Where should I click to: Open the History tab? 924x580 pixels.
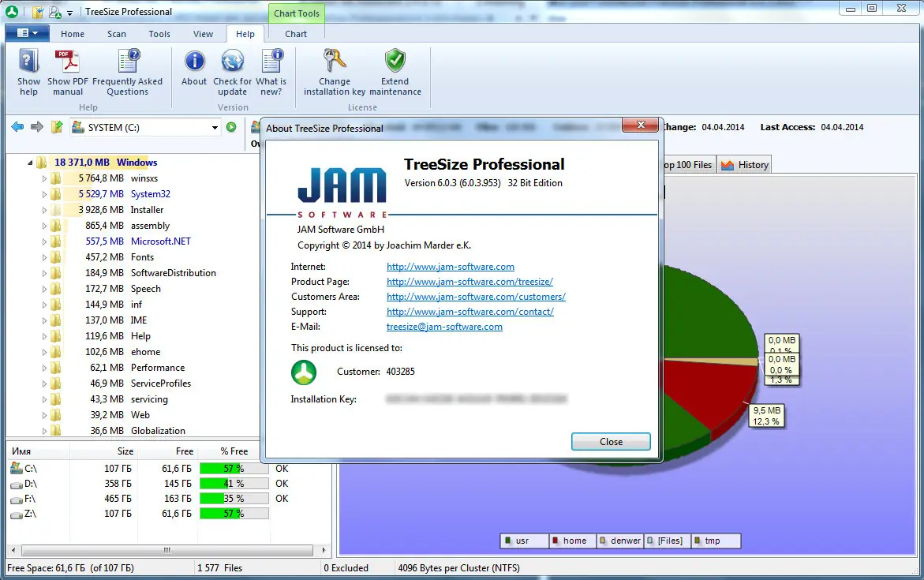click(x=744, y=165)
